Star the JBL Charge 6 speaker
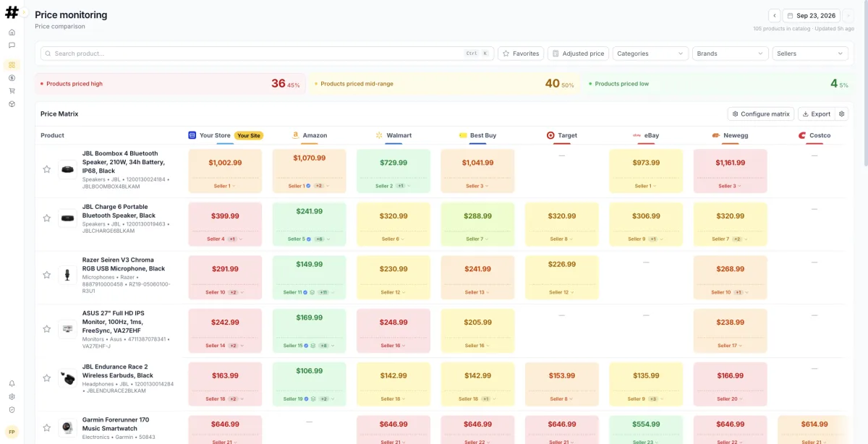868x444 pixels. (x=47, y=218)
